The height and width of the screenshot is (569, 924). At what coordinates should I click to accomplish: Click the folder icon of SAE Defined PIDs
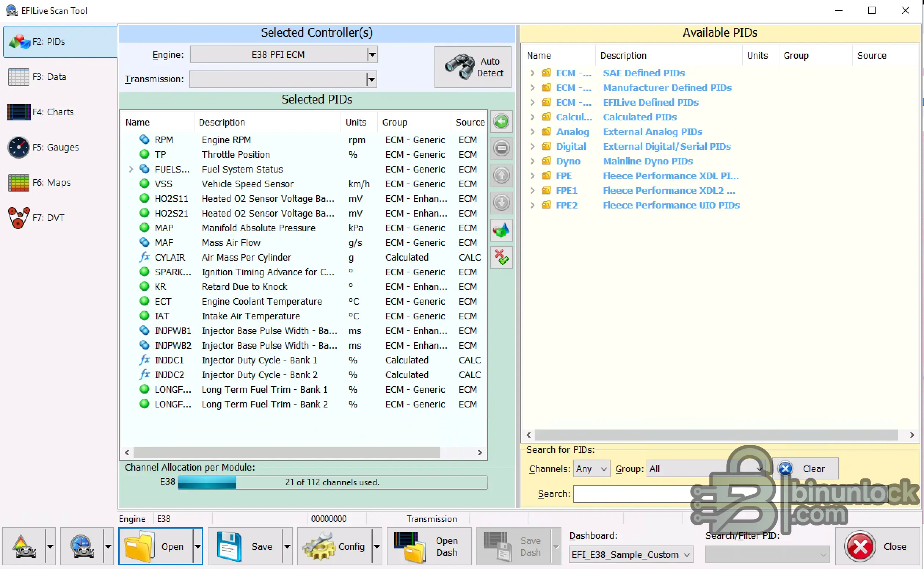point(546,73)
